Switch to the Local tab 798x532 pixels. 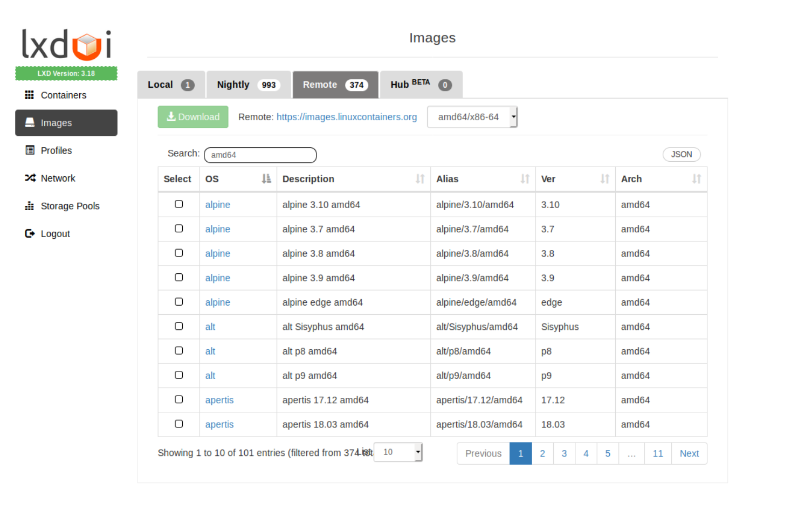coord(171,85)
